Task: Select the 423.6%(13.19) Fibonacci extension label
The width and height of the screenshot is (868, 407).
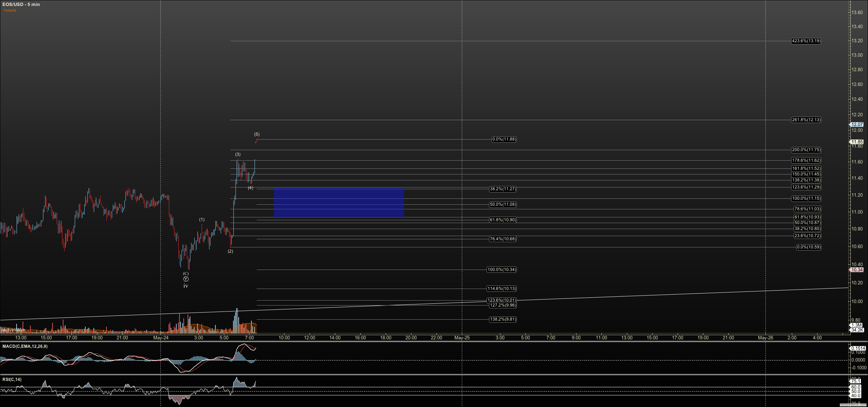Action: pyautogui.click(x=806, y=41)
